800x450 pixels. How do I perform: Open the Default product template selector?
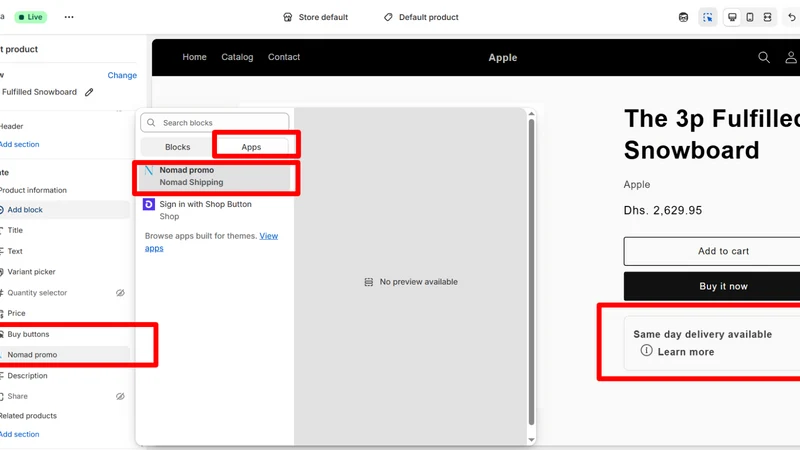pos(421,17)
